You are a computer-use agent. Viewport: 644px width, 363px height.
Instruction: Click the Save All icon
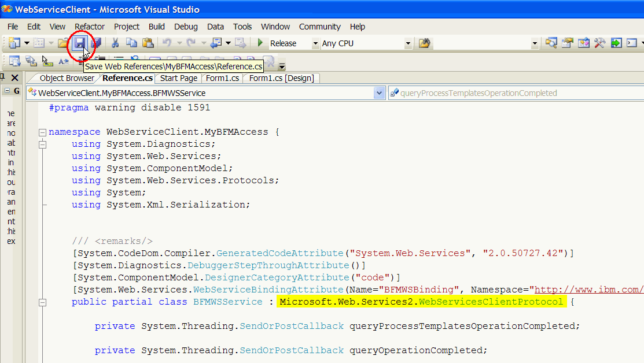pyautogui.click(x=96, y=43)
